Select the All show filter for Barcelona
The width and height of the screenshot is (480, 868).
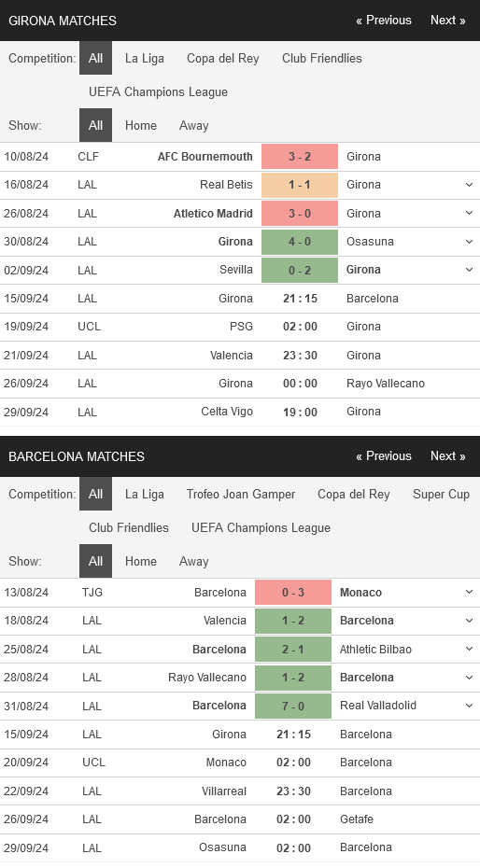coord(96,561)
